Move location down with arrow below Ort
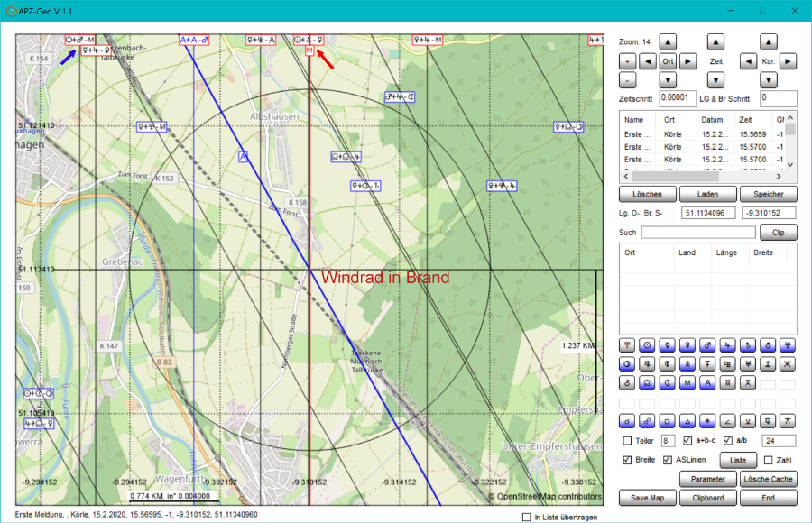The height and width of the screenshot is (523, 812). (668, 80)
